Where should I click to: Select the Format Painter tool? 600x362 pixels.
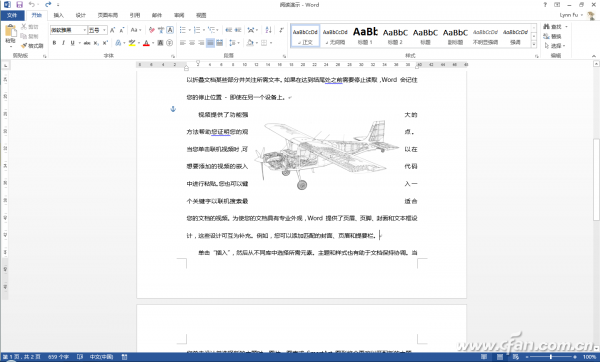click(x=33, y=46)
